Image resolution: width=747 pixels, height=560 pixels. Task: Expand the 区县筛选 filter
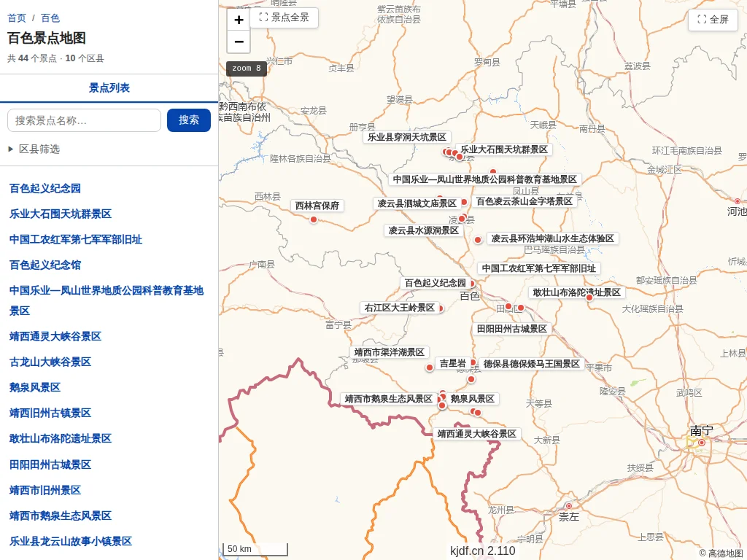34,149
